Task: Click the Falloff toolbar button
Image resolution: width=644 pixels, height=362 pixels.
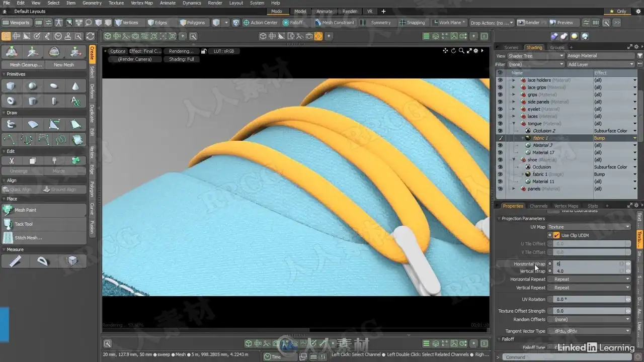Action: 293,23
